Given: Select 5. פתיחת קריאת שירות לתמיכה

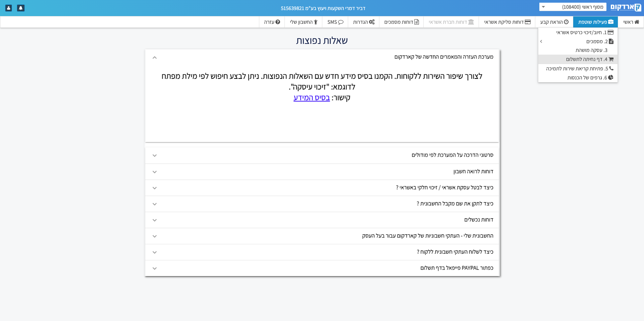Looking at the screenshot, I should pyautogui.click(x=578, y=68).
